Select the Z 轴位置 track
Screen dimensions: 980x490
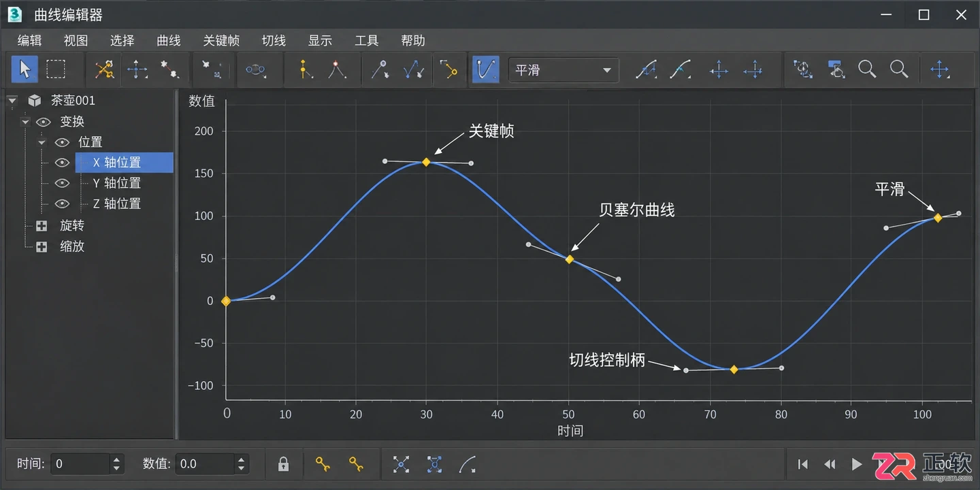[117, 203]
